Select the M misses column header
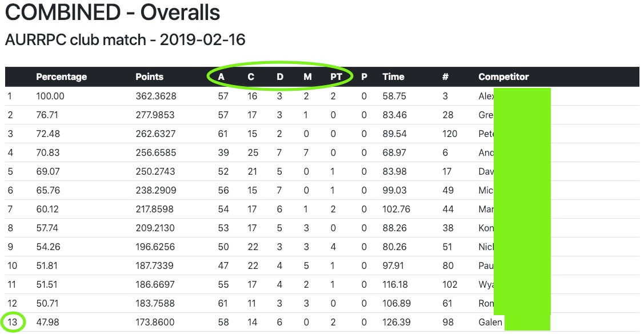Viewport: 644px width, 334px height. (x=308, y=77)
